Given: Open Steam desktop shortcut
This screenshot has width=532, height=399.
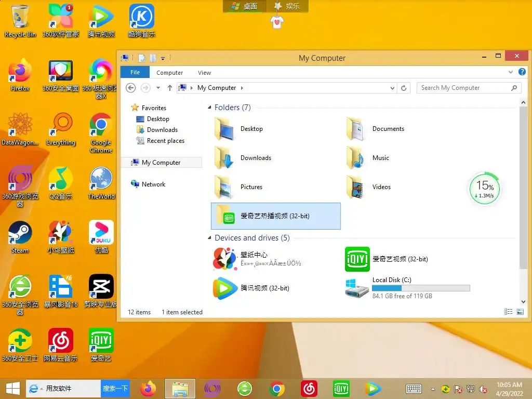Looking at the screenshot, I should [x=20, y=237].
